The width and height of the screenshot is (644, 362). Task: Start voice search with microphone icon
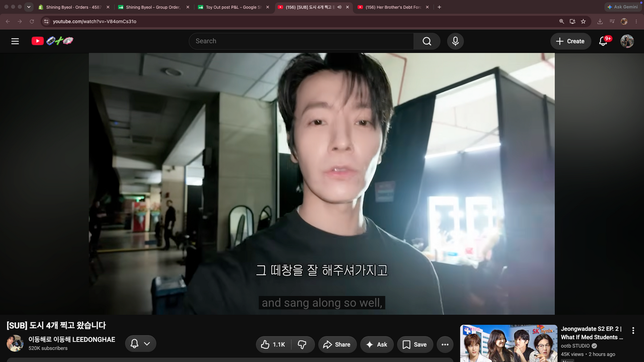coord(455,41)
